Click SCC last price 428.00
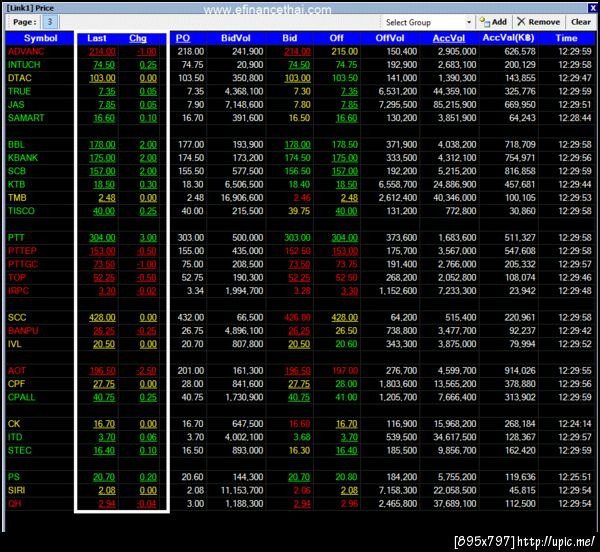This screenshot has height=552, width=600. pyautogui.click(x=102, y=318)
